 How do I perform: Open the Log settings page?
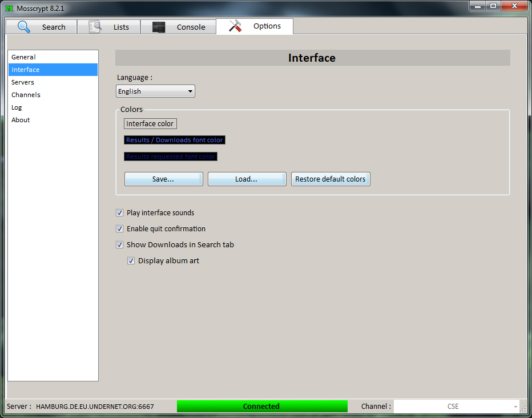click(53, 107)
